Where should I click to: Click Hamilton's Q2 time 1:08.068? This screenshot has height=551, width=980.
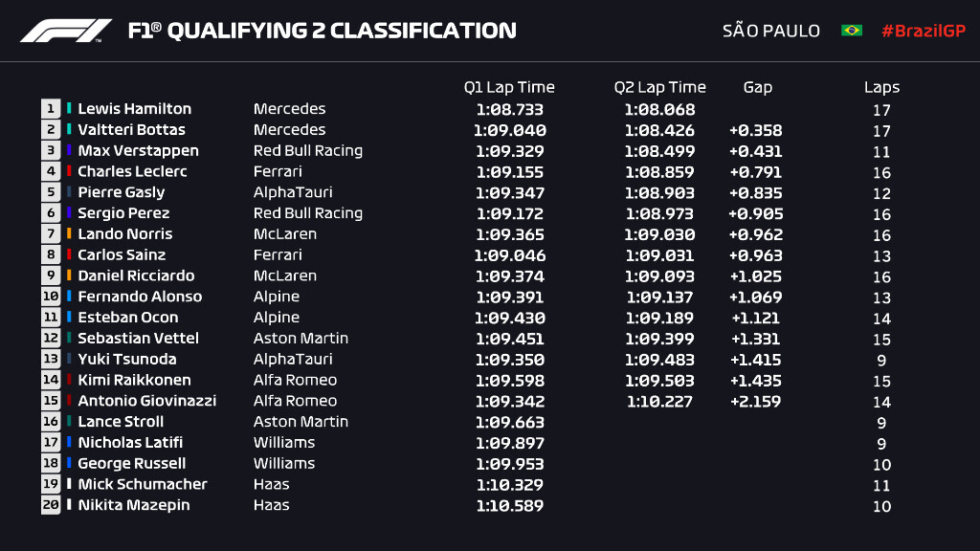(659, 110)
